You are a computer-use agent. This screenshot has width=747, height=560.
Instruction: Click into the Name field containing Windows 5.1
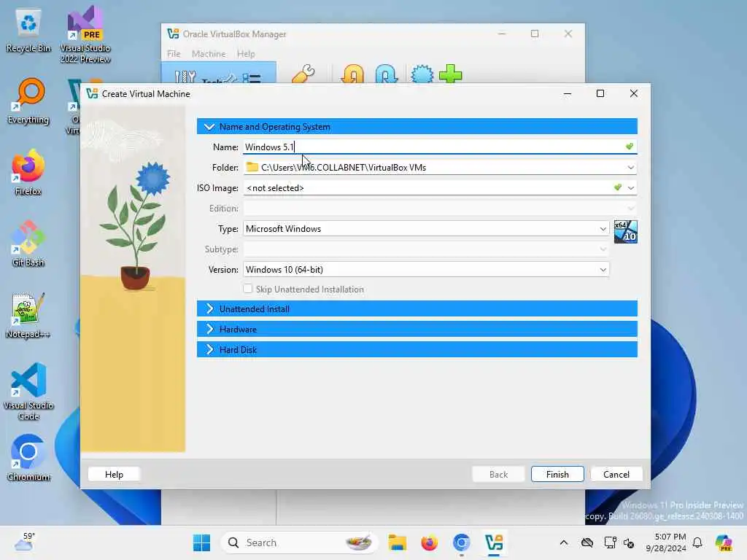point(440,147)
